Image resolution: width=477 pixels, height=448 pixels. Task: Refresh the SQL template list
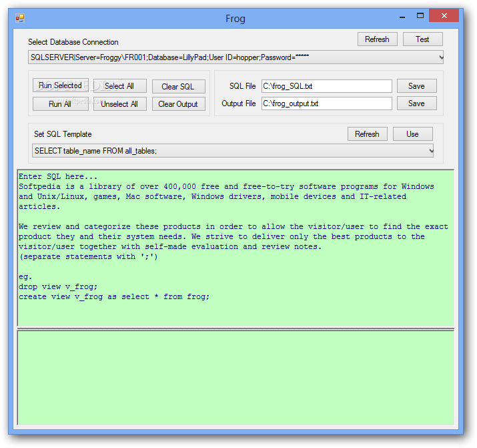pyautogui.click(x=368, y=134)
